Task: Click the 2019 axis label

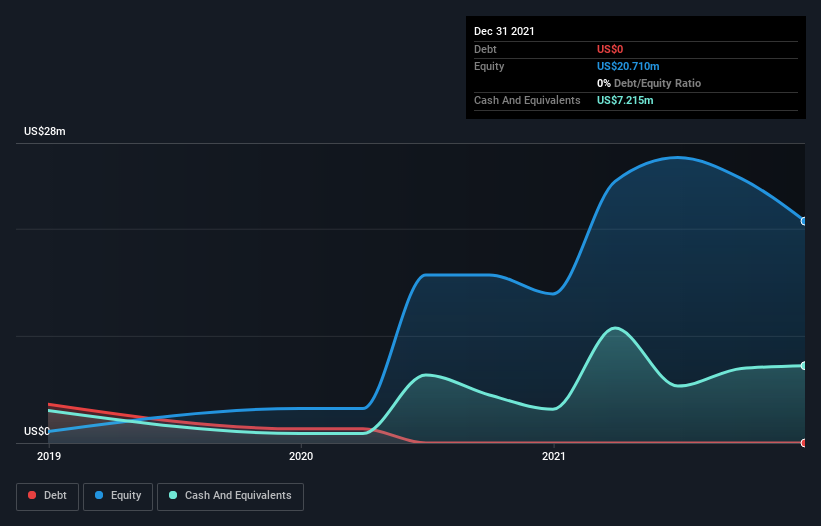Action: (49, 456)
